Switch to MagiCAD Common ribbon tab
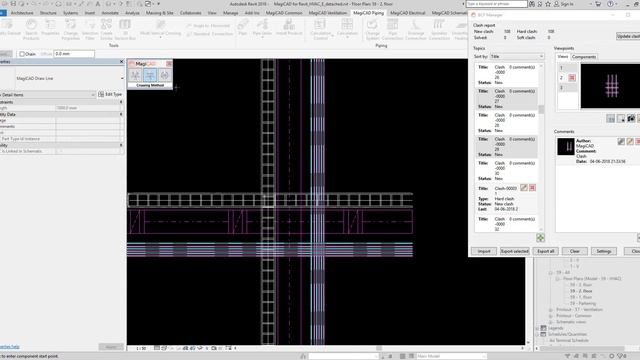Image resolution: width=640 pixels, height=360 pixels. (x=284, y=13)
